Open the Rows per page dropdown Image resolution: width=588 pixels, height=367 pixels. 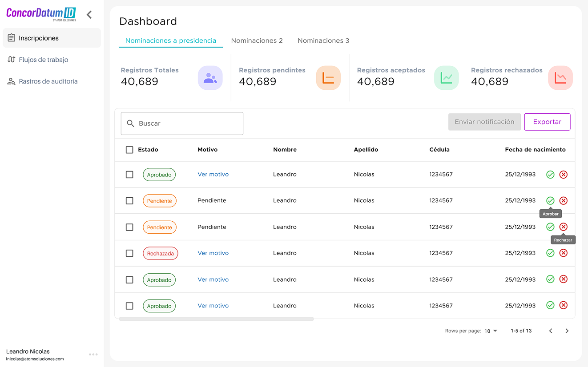[491, 331]
